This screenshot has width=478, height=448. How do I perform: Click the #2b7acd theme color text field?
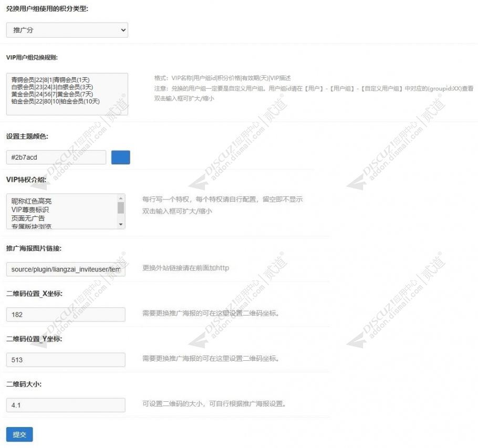click(x=56, y=157)
